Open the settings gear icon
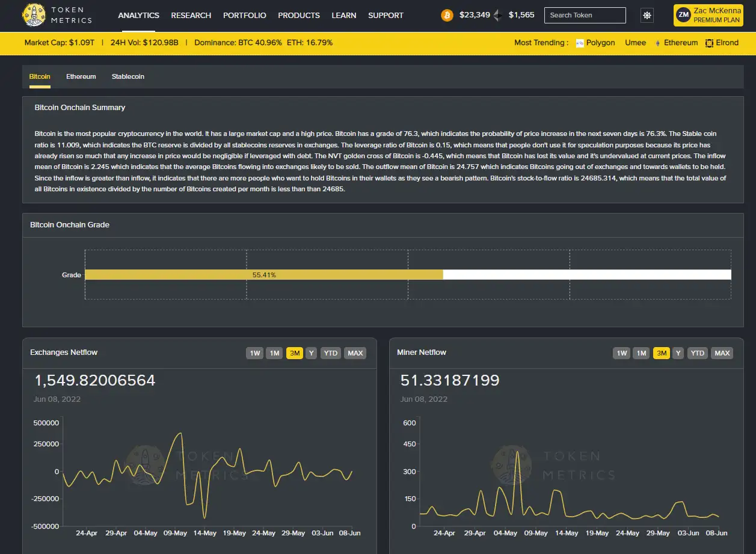Image resolution: width=756 pixels, height=554 pixels. coord(647,16)
